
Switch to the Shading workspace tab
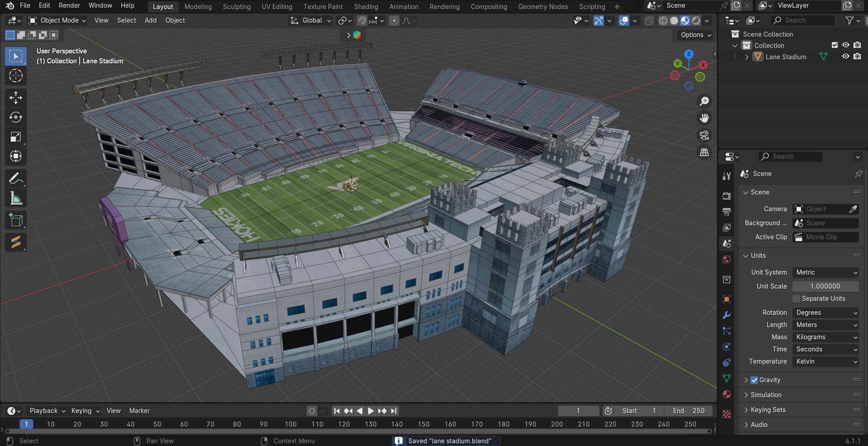(x=366, y=6)
